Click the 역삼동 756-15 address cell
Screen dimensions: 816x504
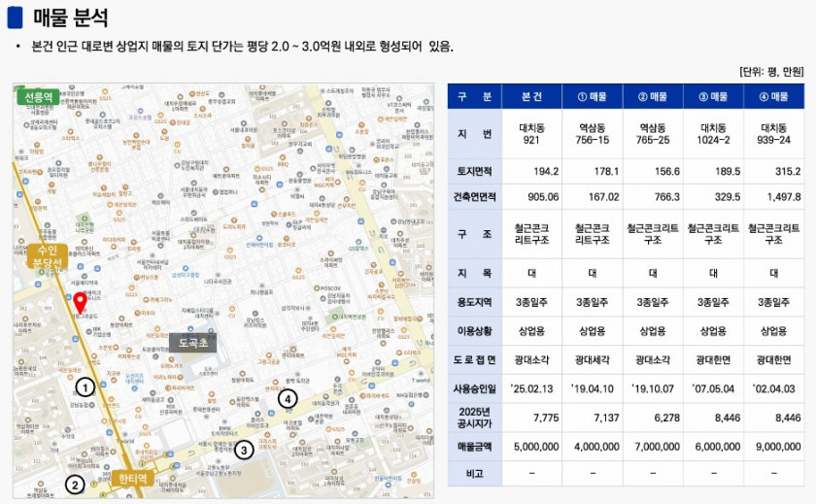[x=592, y=134]
